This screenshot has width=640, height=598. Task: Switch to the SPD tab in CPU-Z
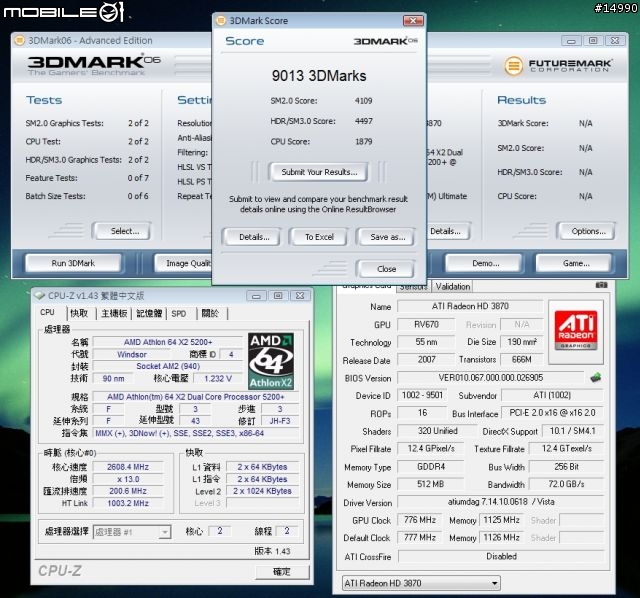click(x=179, y=313)
